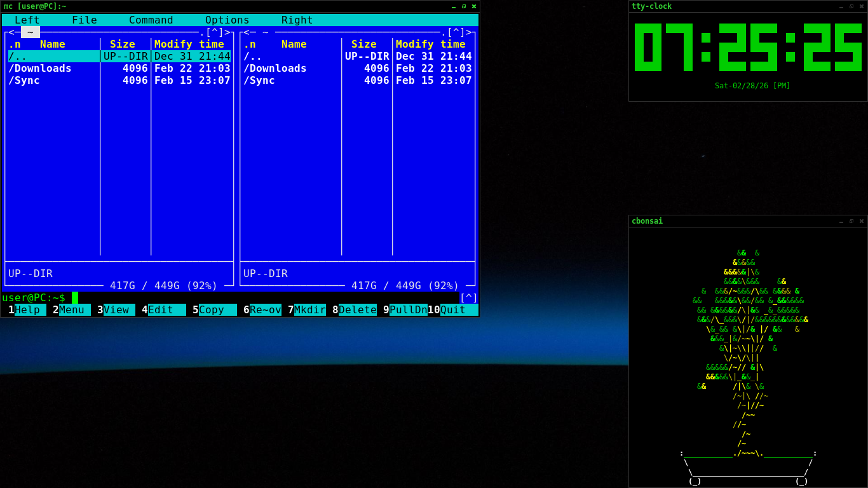
Task: Toggle the .n sort indicator in left panel
Action: point(15,44)
